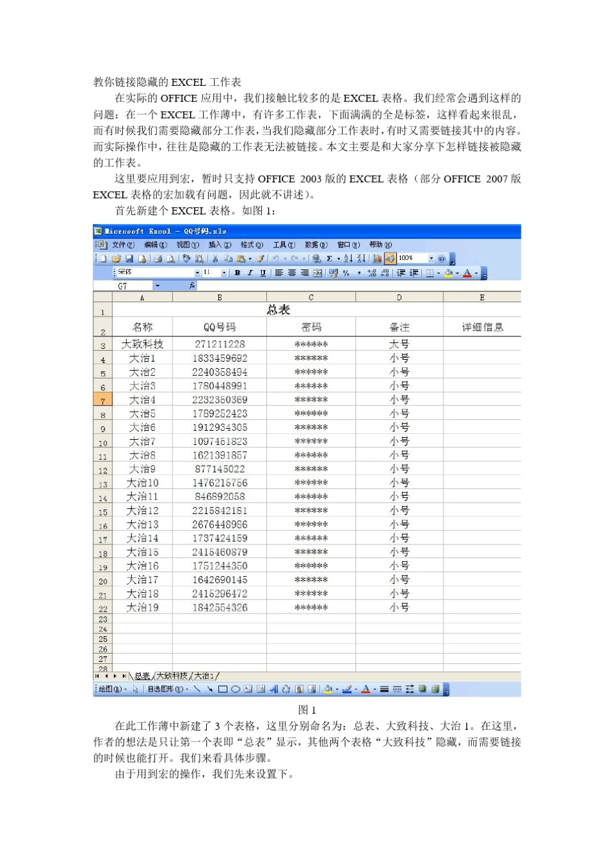
Task: Select the Rectangle drawing tool
Action: [x=222, y=689]
